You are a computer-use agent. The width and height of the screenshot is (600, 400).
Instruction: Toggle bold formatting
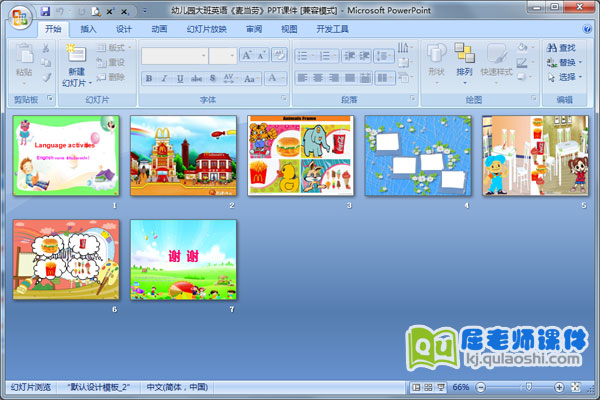[x=149, y=77]
